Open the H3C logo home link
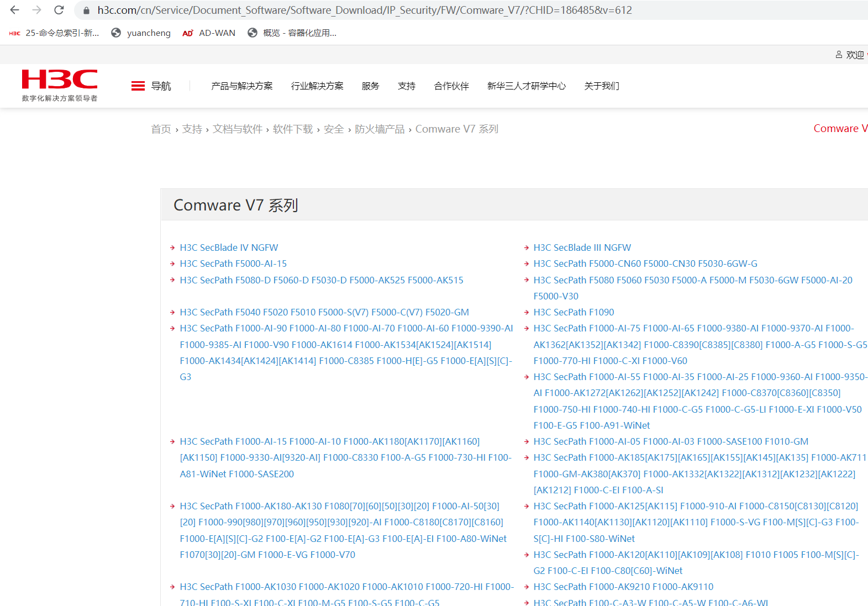 (x=60, y=85)
